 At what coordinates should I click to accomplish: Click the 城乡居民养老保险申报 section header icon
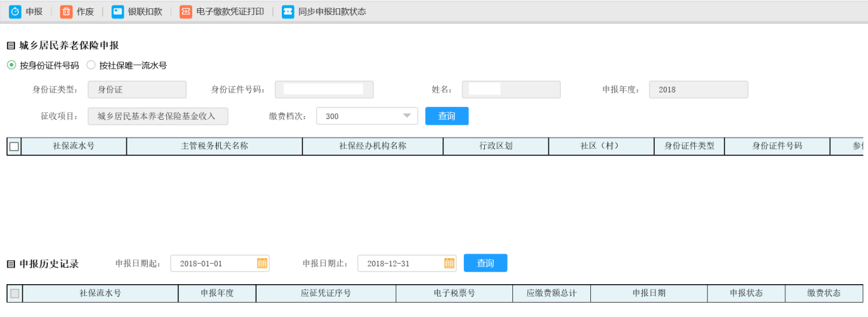tap(11, 46)
